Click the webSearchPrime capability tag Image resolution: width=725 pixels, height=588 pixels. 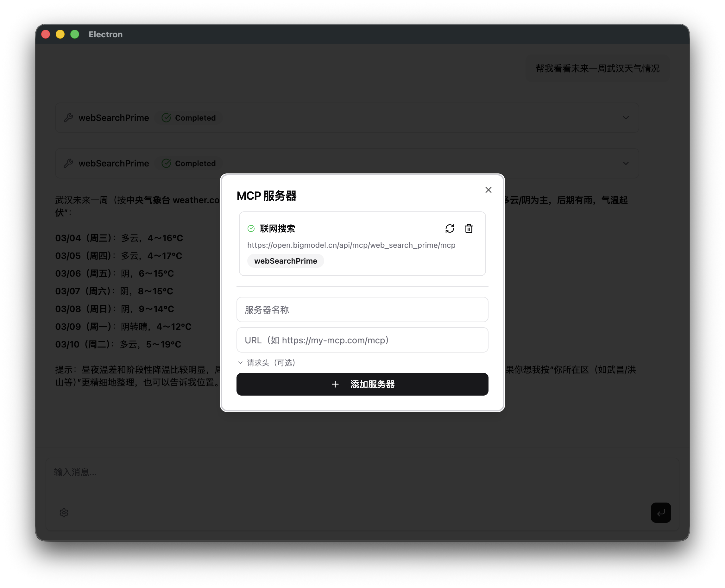tap(285, 260)
